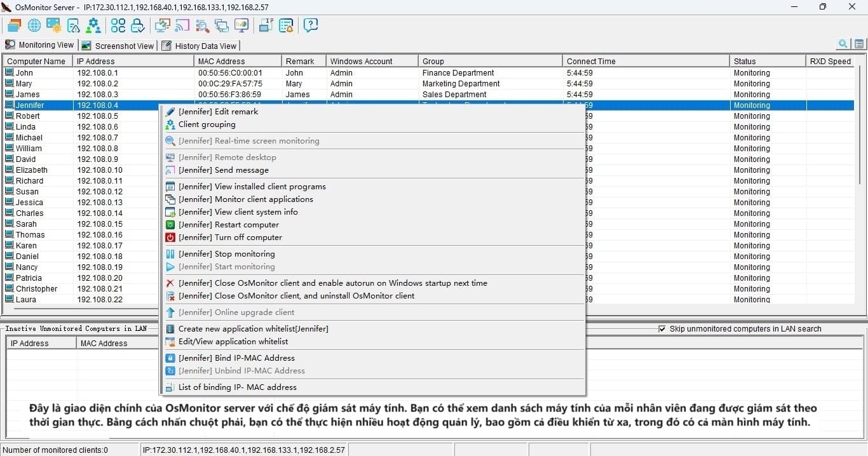Toggle Skip unmonitored computers in LAN search
This screenshot has width=868, height=456.
pyautogui.click(x=662, y=329)
